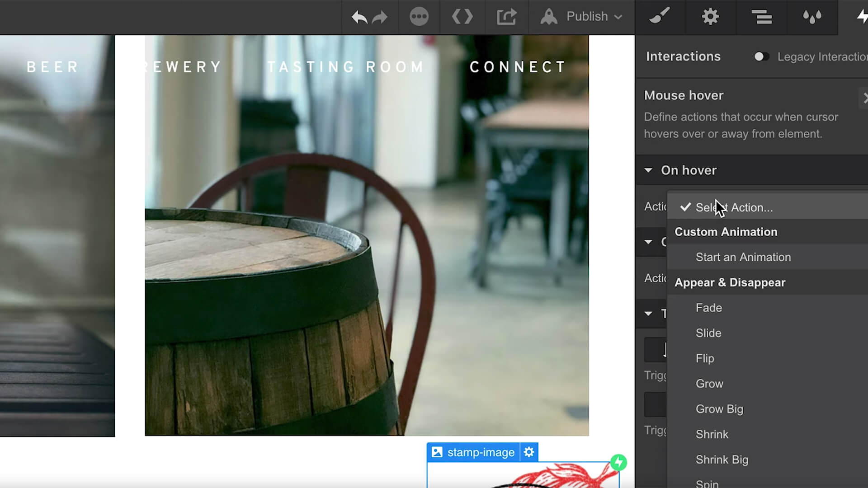
Task: Toggle Legacy Interactions switch
Action: pos(762,56)
